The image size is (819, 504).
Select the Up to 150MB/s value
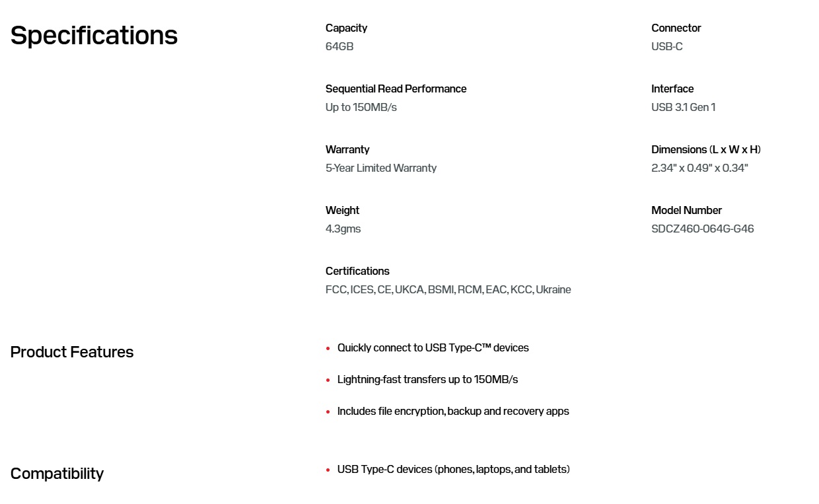[x=361, y=107]
